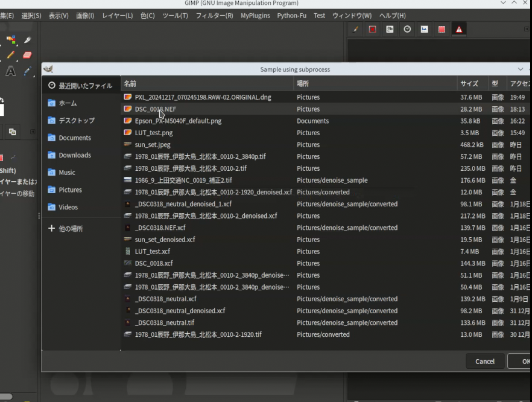
Task: Open the Error Console dock tab
Action: 458,30
